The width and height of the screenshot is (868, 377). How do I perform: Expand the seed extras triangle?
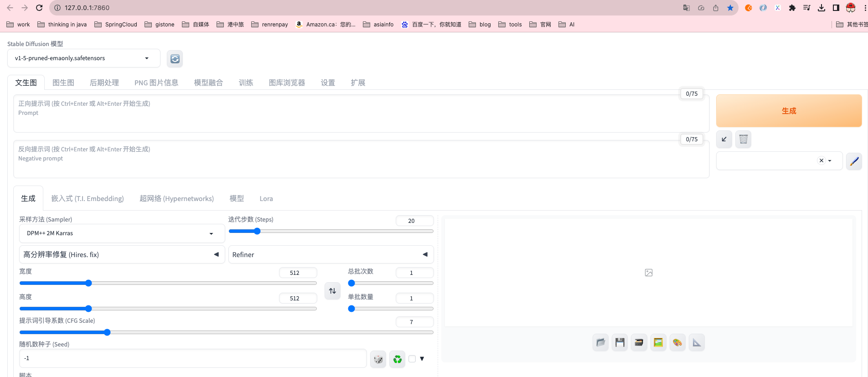pyautogui.click(x=422, y=359)
